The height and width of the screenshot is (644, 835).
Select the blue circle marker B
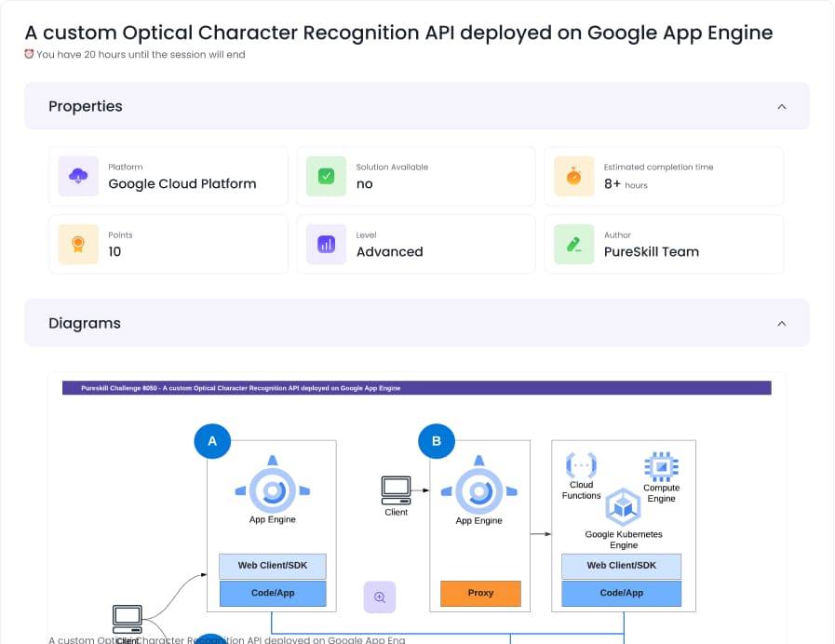pos(437,441)
